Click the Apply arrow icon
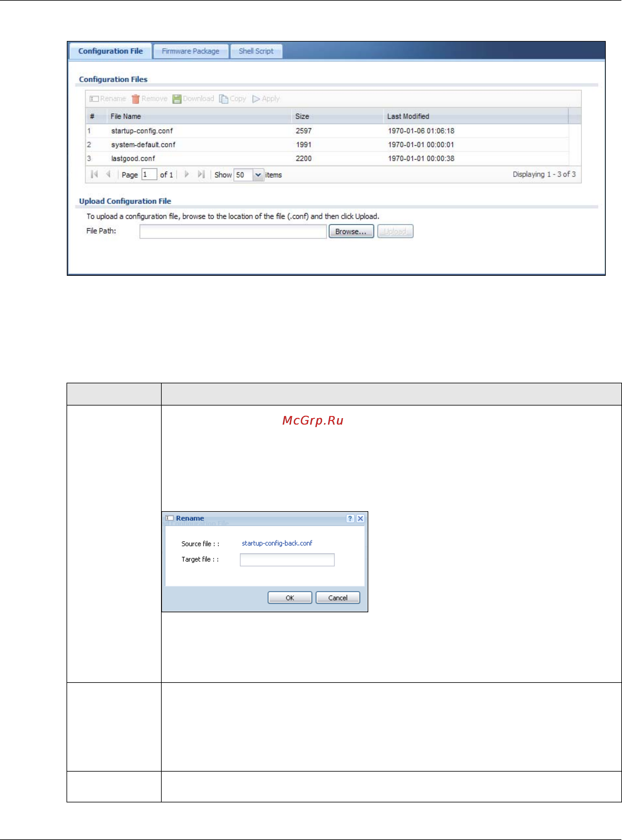 click(x=256, y=99)
